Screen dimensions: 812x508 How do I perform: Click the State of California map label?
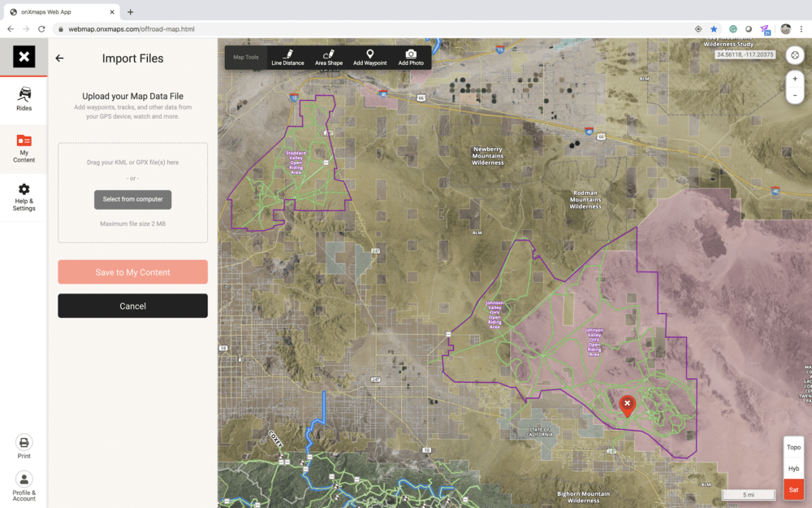point(539,432)
